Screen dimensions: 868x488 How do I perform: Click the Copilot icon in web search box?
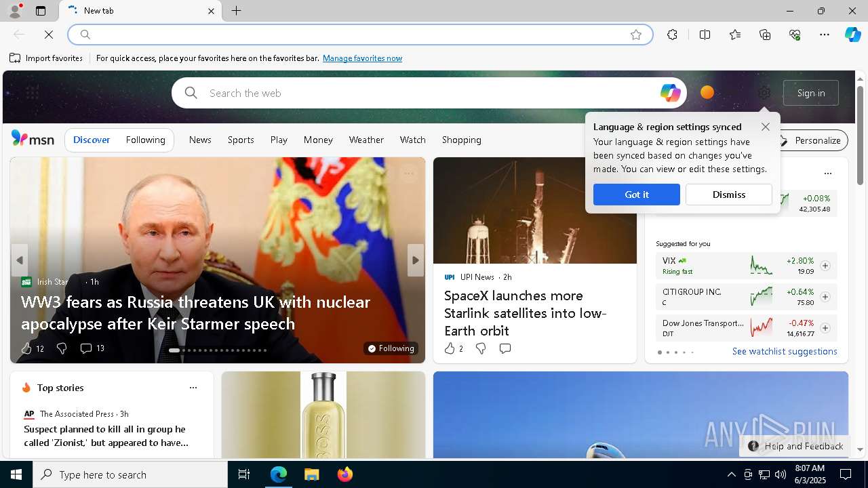pos(670,93)
